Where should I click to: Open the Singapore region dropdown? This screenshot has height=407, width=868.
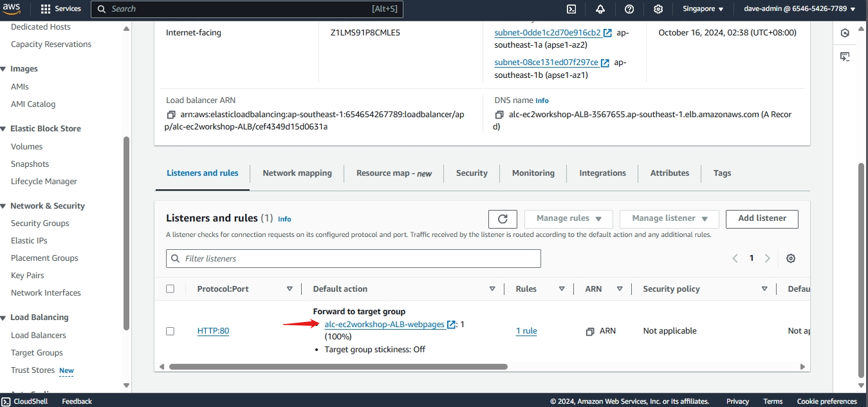[x=703, y=9]
